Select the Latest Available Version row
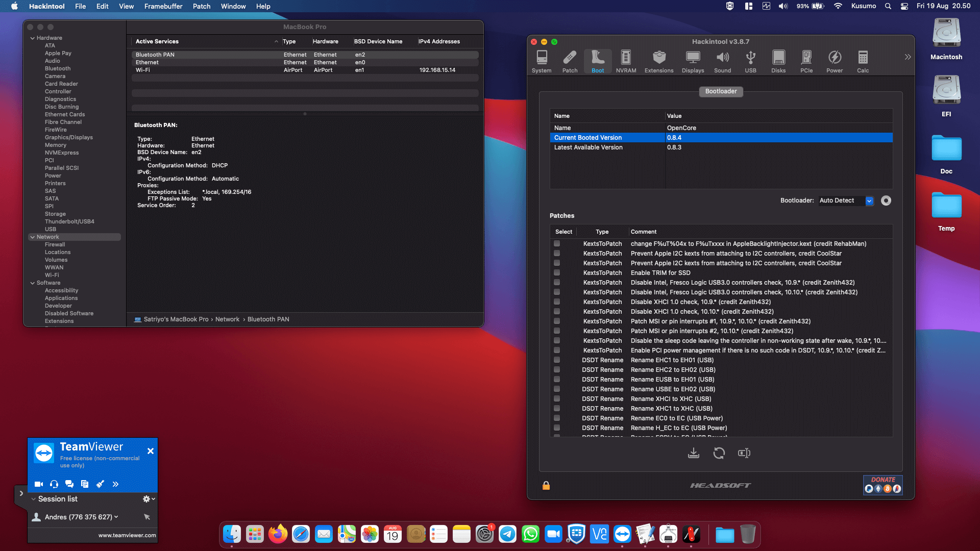 pos(721,147)
